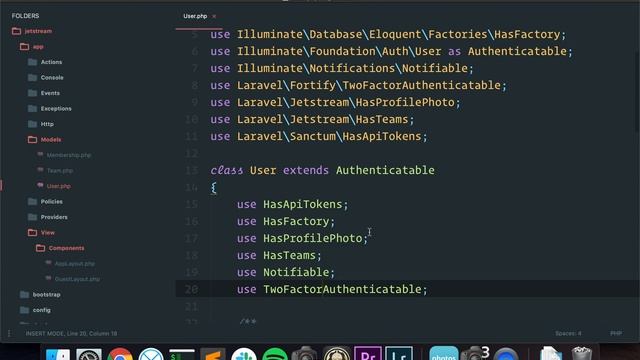Click Notifiable in the line 7 import
The image size is (640, 360).
pyautogui.click(x=435, y=68)
